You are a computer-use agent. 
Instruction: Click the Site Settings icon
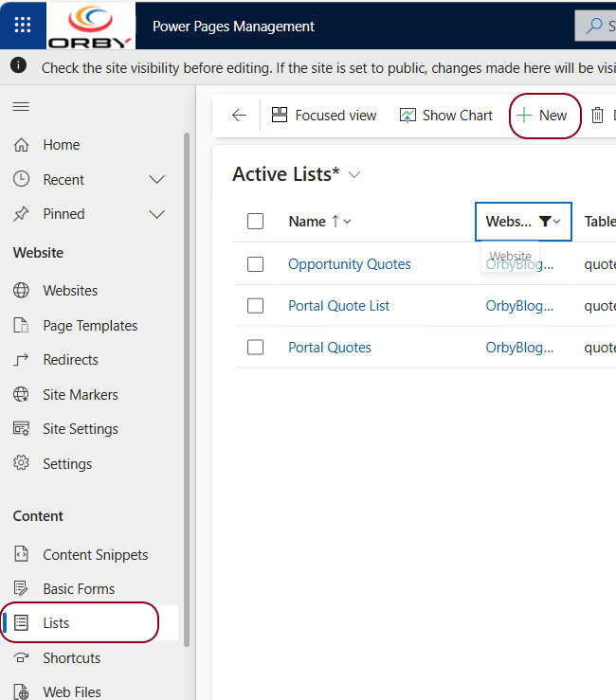pyautogui.click(x=21, y=428)
